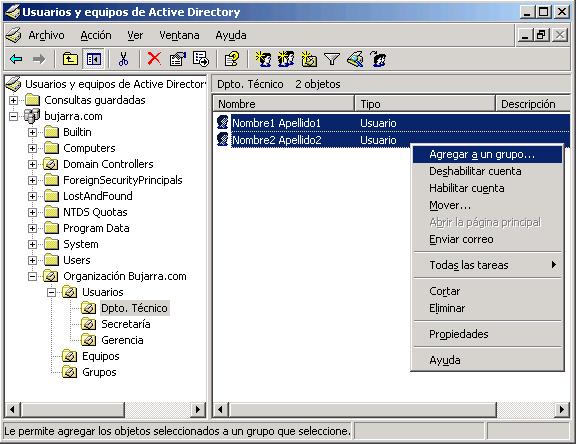577x444 pixels.
Task: Expand the Builtin folder node
Action: coord(32,132)
